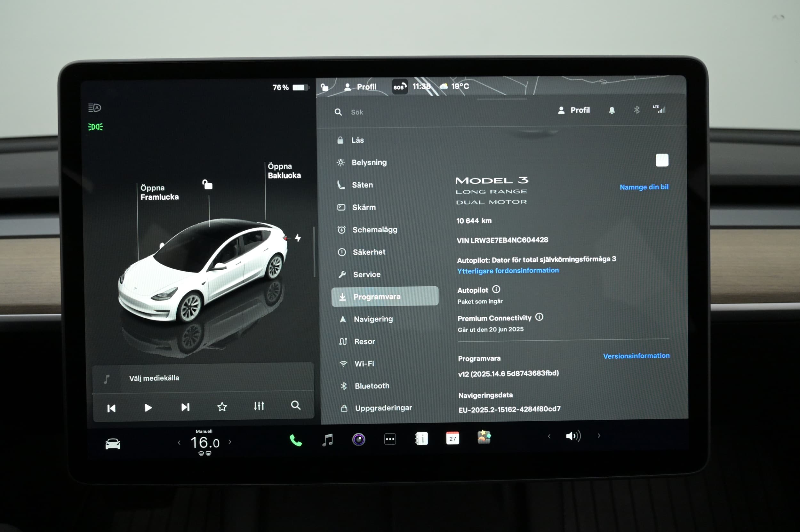Increase temperature with right arrow

tap(230, 442)
